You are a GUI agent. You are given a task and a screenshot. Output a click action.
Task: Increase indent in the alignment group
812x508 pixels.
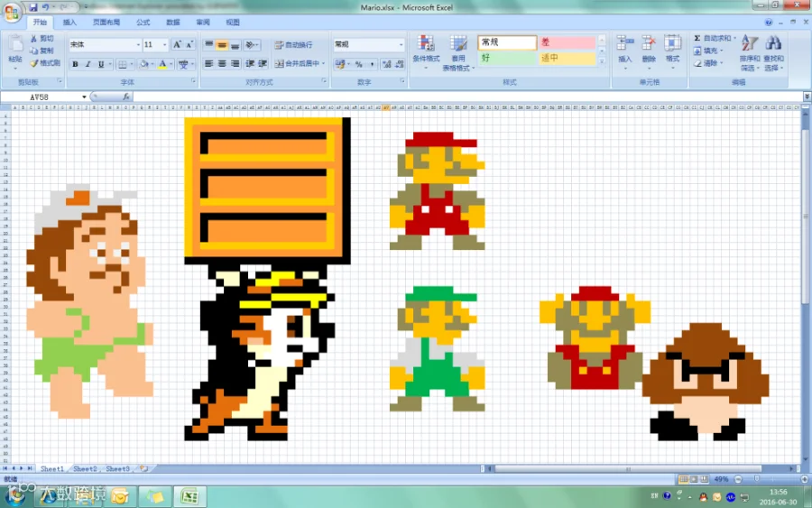click(x=263, y=64)
